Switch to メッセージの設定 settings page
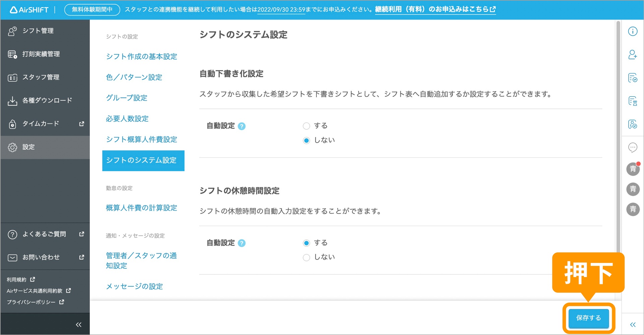The image size is (644, 335). (x=134, y=286)
